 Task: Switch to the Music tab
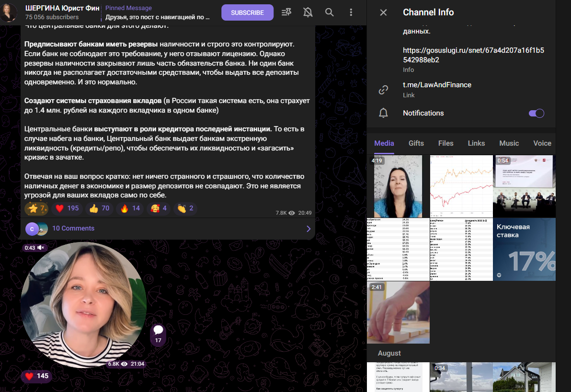coord(509,143)
